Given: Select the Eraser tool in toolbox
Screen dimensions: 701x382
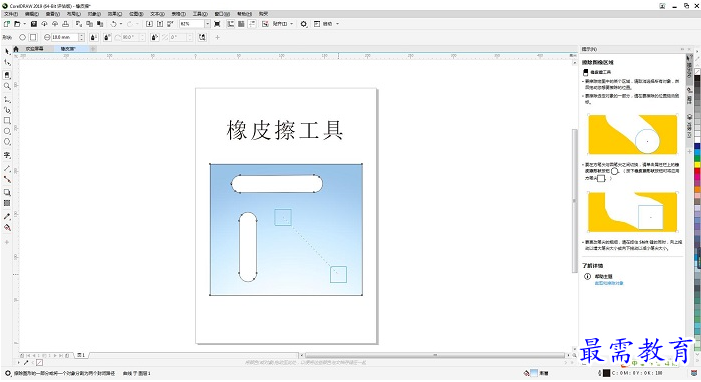Looking at the screenshot, I should pyautogui.click(x=7, y=75).
